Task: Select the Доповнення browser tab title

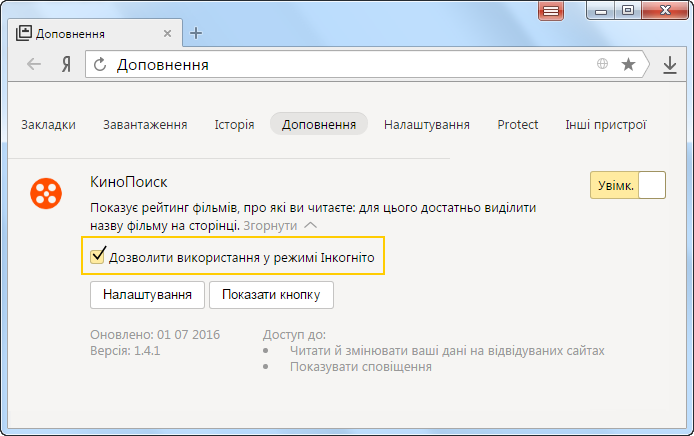Action: [70, 34]
